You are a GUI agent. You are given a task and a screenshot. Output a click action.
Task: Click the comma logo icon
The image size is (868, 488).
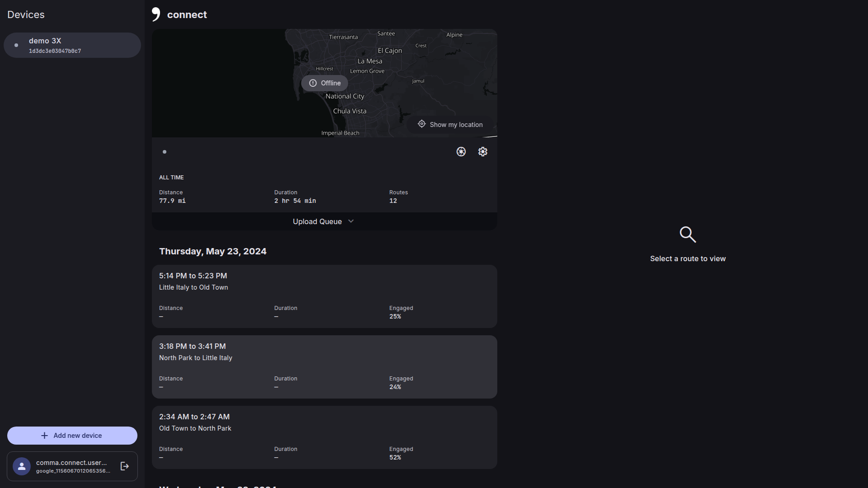[156, 14]
